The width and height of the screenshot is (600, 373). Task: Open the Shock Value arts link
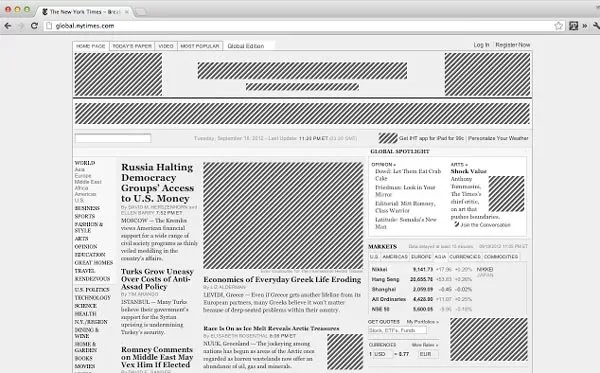tap(468, 171)
